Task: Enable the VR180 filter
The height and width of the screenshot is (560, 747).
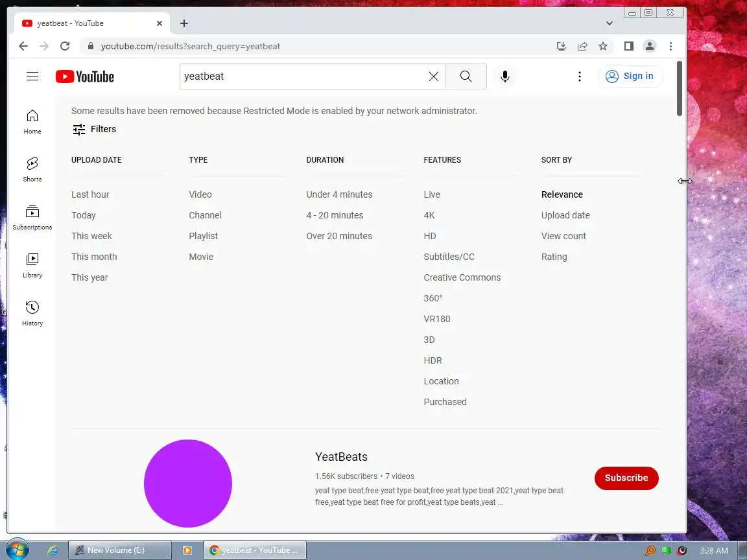Action: point(437,319)
